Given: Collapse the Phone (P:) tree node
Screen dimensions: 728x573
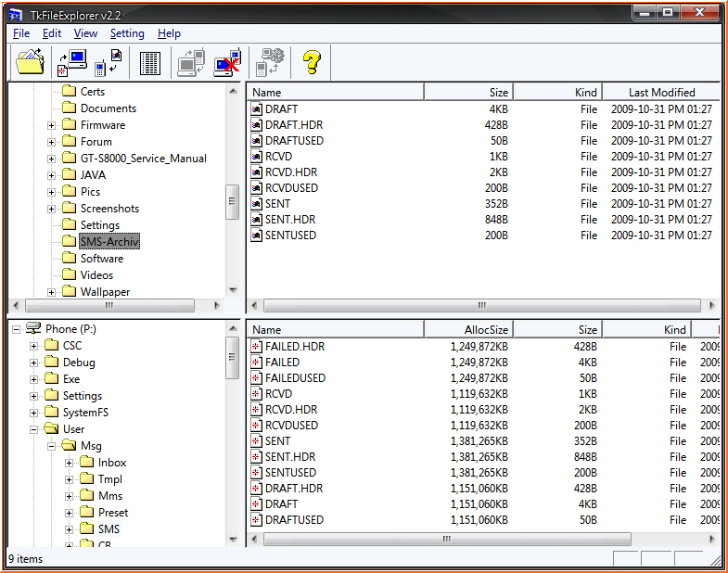Looking at the screenshot, I should click(17, 329).
